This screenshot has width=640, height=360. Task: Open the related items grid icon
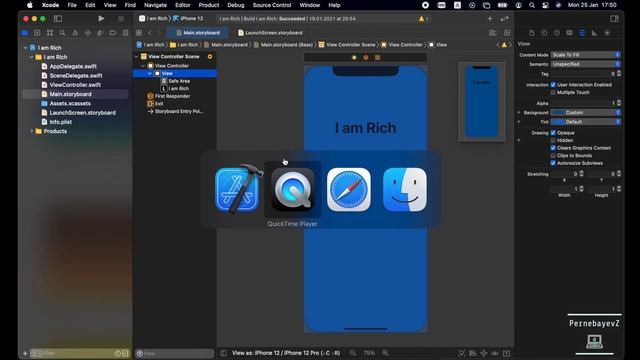click(x=139, y=33)
